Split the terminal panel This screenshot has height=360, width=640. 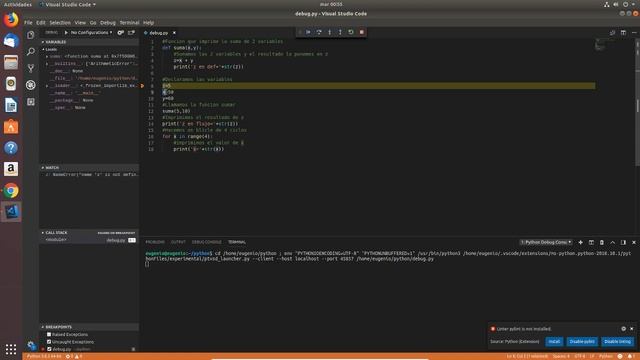click(x=591, y=242)
